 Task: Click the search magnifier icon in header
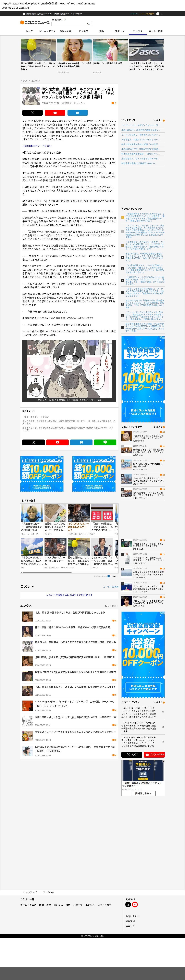tap(88, 24)
